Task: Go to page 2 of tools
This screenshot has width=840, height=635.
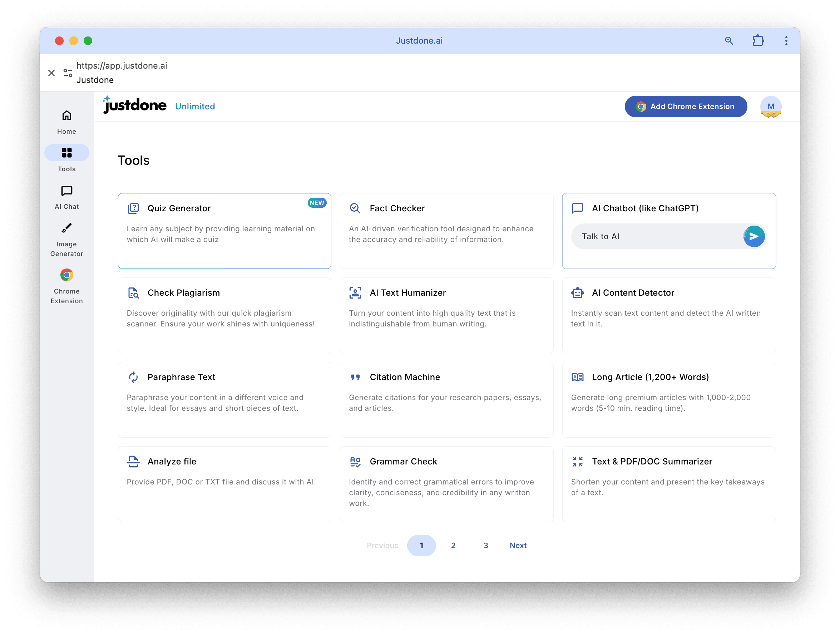Action: [x=453, y=545]
